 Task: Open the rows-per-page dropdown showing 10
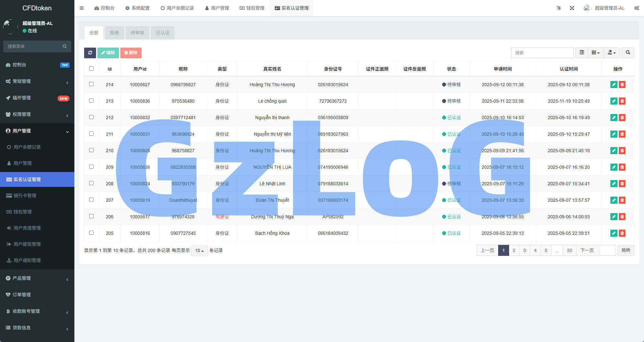pos(199,251)
